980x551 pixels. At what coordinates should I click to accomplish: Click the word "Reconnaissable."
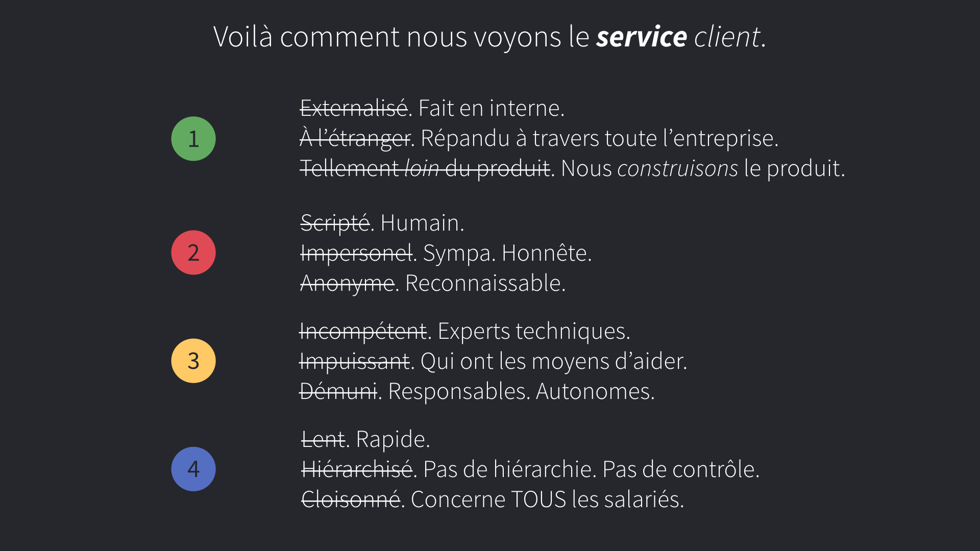(x=485, y=283)
